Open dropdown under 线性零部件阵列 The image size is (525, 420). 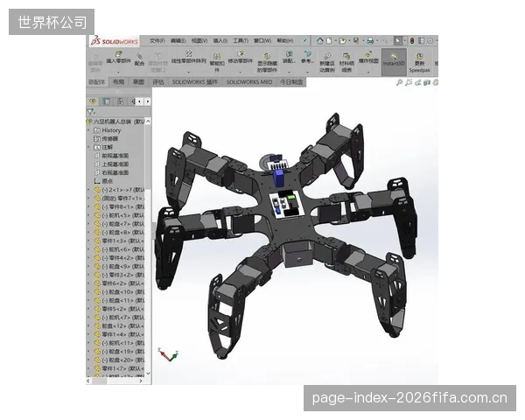[x=188, y=72]
